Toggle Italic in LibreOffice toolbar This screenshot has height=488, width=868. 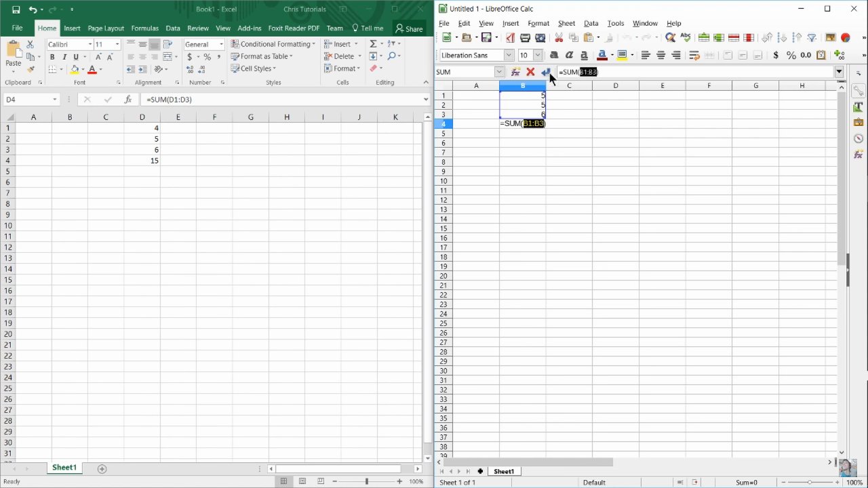click(x=569, y=55)
